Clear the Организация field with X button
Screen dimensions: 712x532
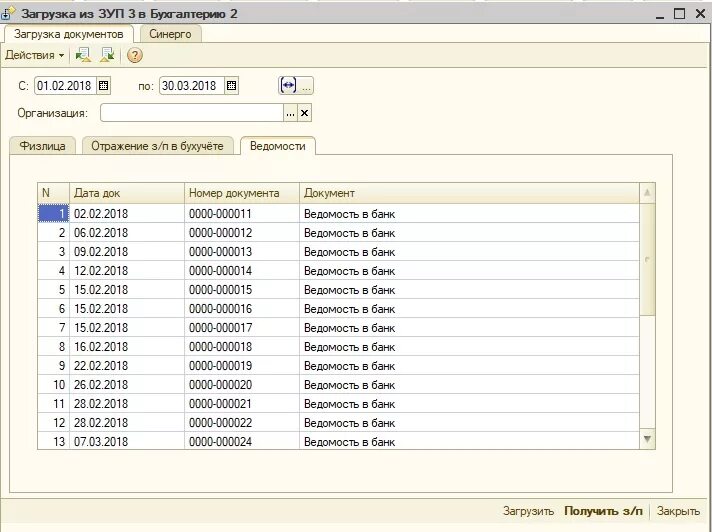(x=304, y=113)
